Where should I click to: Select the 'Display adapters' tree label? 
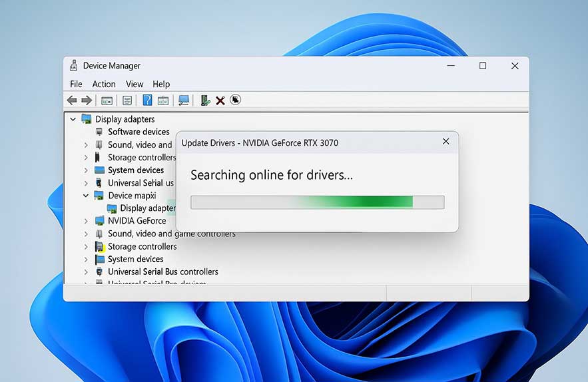(x=125, y=119)
